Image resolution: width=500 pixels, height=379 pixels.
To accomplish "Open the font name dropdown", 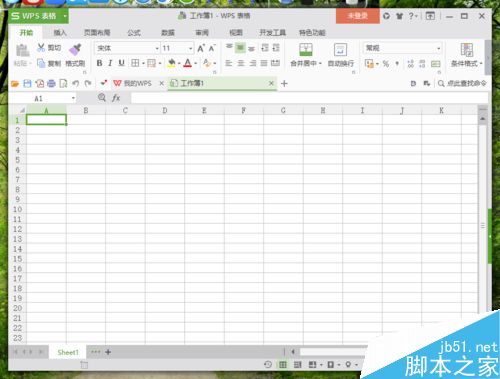I will click(157, 49).
